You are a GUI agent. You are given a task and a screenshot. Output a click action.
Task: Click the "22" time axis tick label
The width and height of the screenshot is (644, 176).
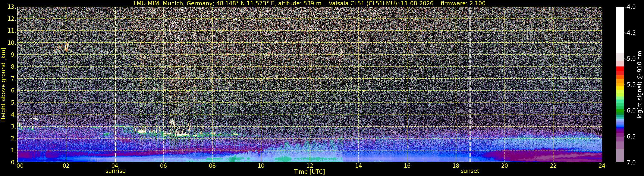pos(553,166)
